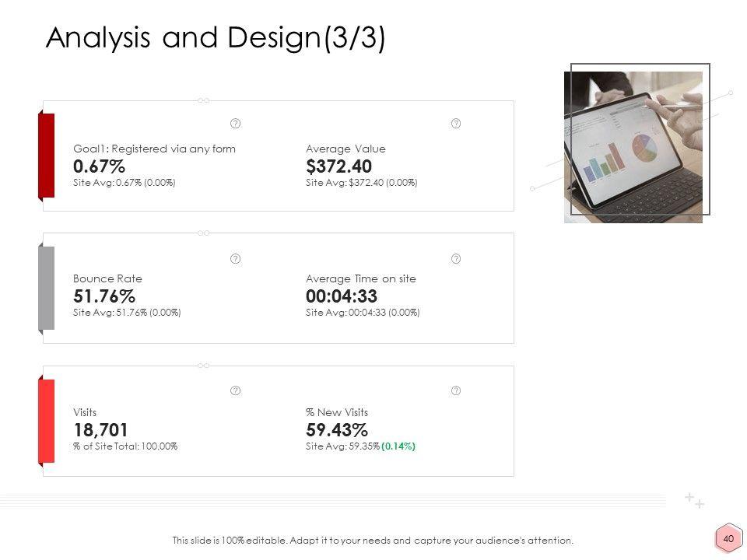Click the help icon above Average Value
This screenshot has width=747, height=560.
coord(456,124)
